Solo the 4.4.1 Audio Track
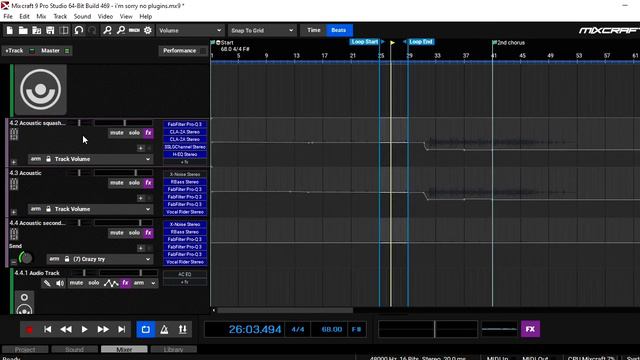This screenshot has width=640, height=360. click(x=94, y=283)
